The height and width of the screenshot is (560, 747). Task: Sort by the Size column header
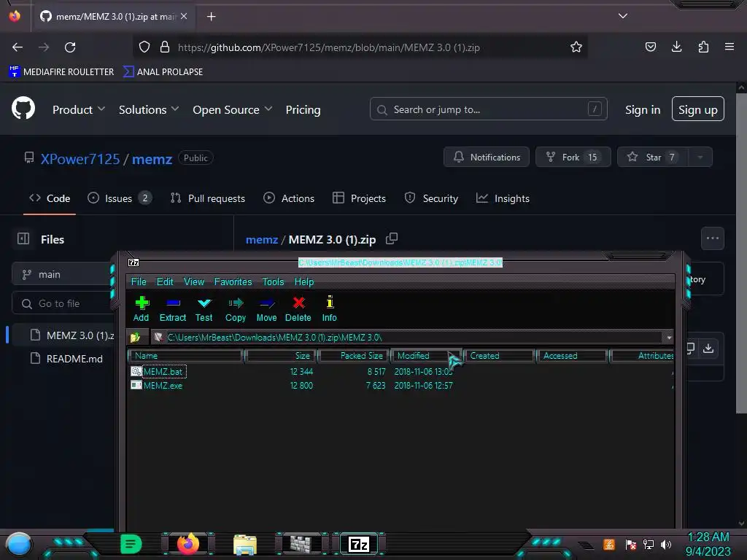click(x=281, y=356)
